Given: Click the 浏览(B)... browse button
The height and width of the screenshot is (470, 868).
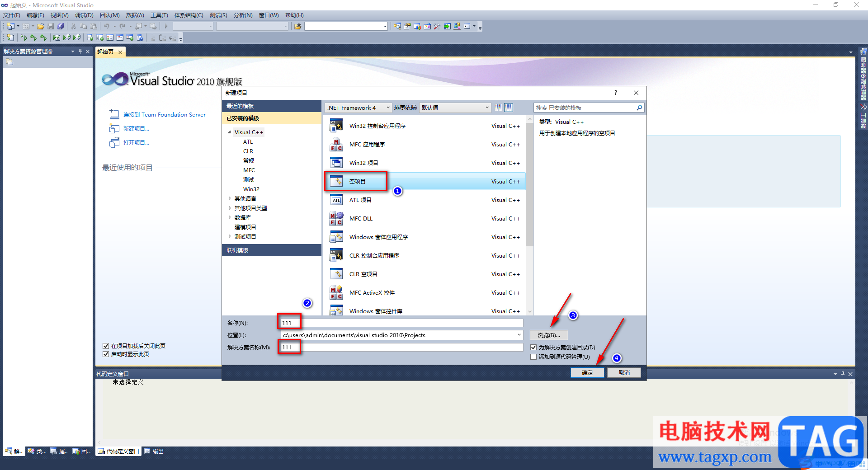Looking at the screenshot, I should point(549,335).
